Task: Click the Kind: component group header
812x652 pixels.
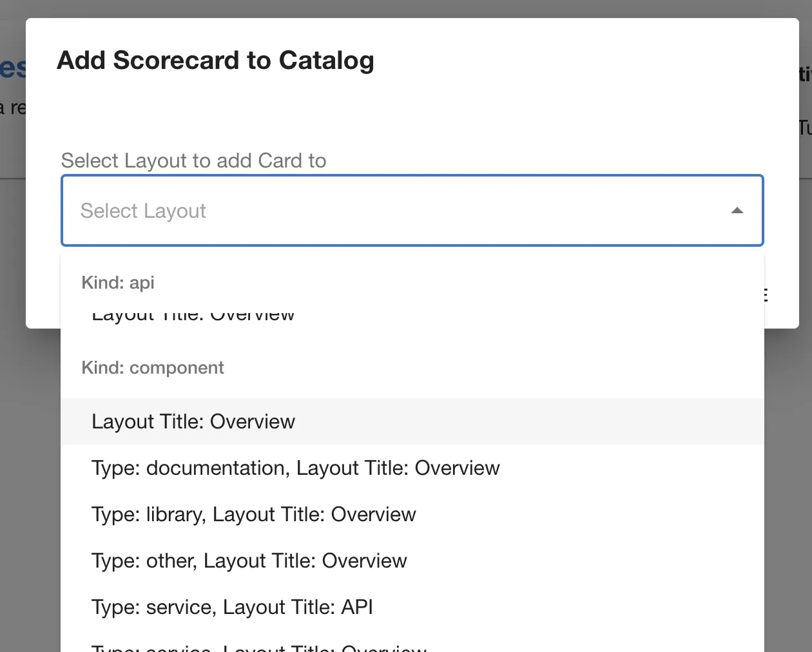Action: click(153, 367)
